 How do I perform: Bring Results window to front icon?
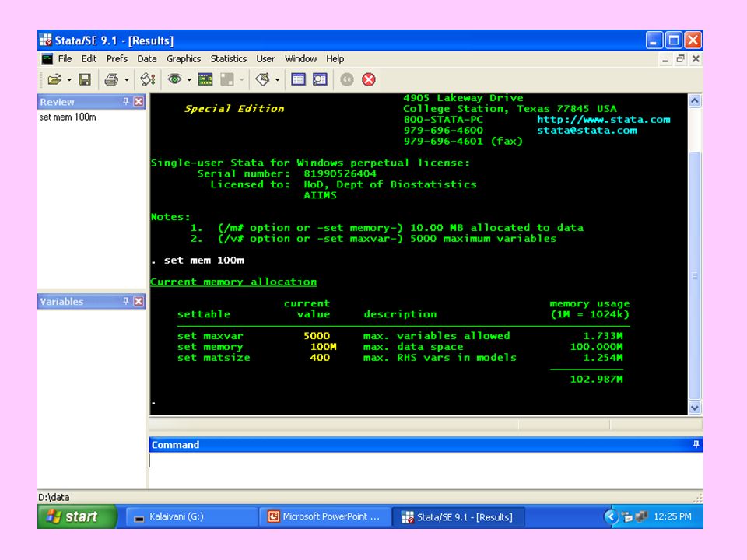click(205, 79)
